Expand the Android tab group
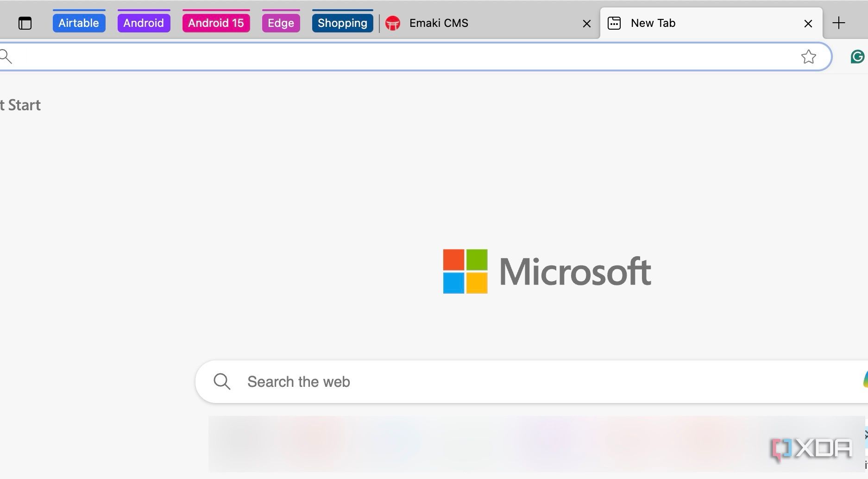868x479 pixels. 144,23
